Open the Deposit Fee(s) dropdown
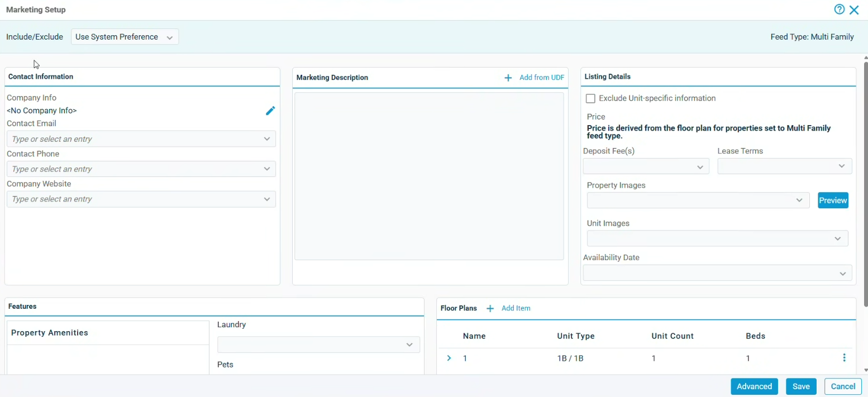 click(x=646, y=166)
